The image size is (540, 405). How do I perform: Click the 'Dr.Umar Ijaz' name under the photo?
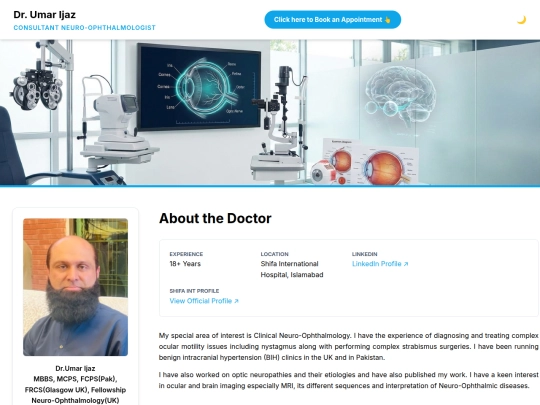75,368
